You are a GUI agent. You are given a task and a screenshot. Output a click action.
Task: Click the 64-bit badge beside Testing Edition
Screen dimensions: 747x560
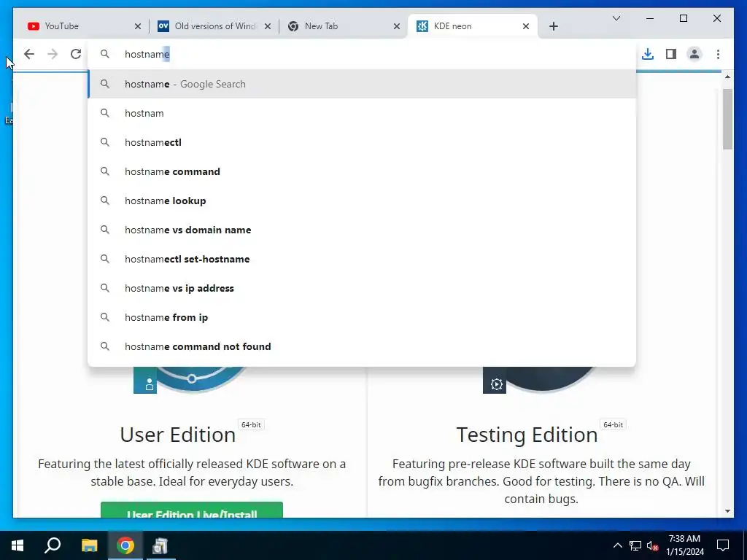coord(613,424)
